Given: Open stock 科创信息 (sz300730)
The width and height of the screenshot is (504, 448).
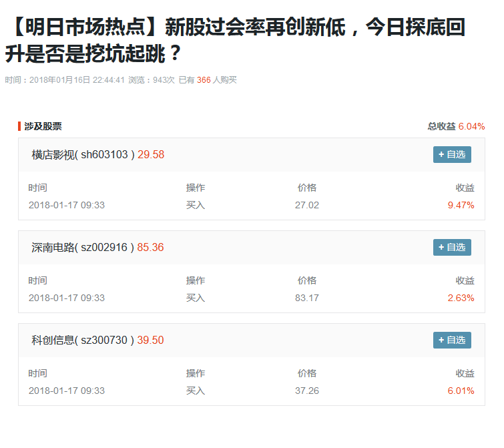Looking at the screenshot, I should click(x=83, y=340).
